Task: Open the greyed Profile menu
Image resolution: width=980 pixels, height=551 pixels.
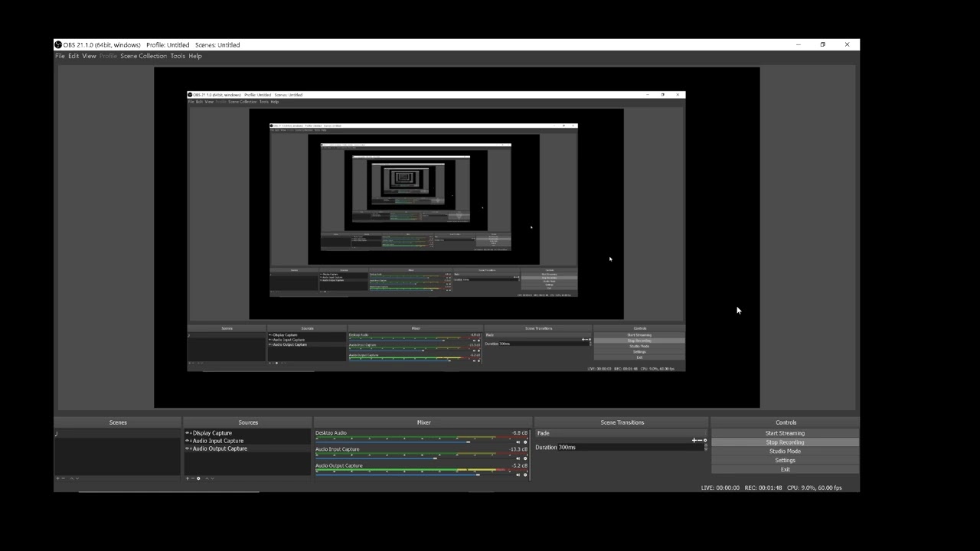Action: (x=108, y=56)
